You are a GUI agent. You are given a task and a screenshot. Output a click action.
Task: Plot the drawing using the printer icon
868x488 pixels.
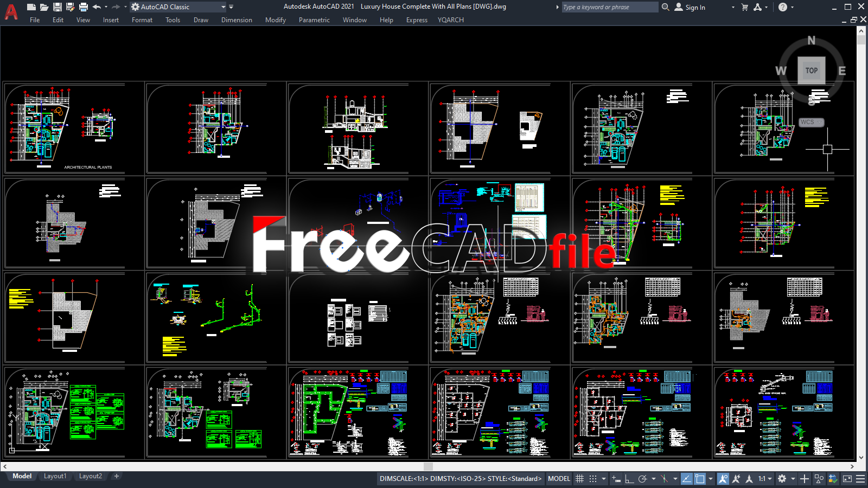83,7
